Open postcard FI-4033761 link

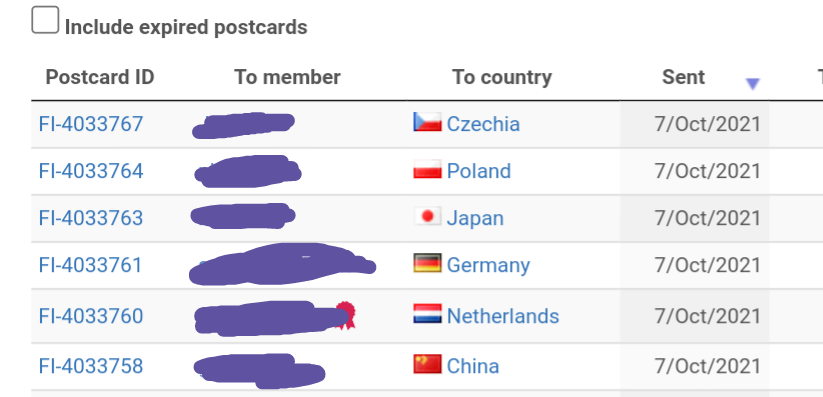90,265
